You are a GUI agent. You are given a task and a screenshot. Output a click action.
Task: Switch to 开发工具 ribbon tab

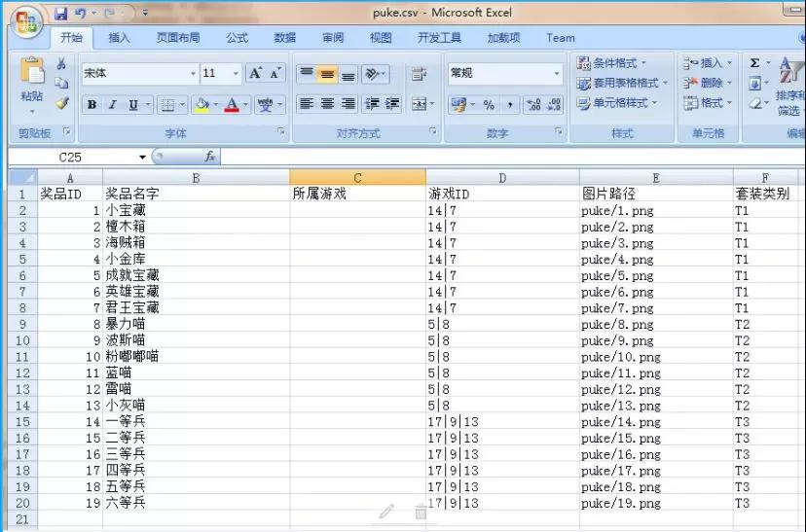pyautogui.click(x=439, y=38)
